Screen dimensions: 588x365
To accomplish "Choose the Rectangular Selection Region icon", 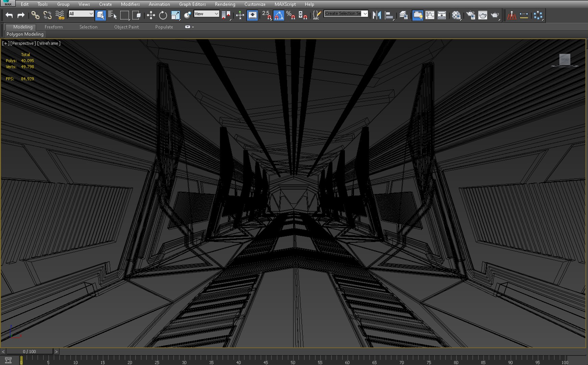I will tap(125, 15).
